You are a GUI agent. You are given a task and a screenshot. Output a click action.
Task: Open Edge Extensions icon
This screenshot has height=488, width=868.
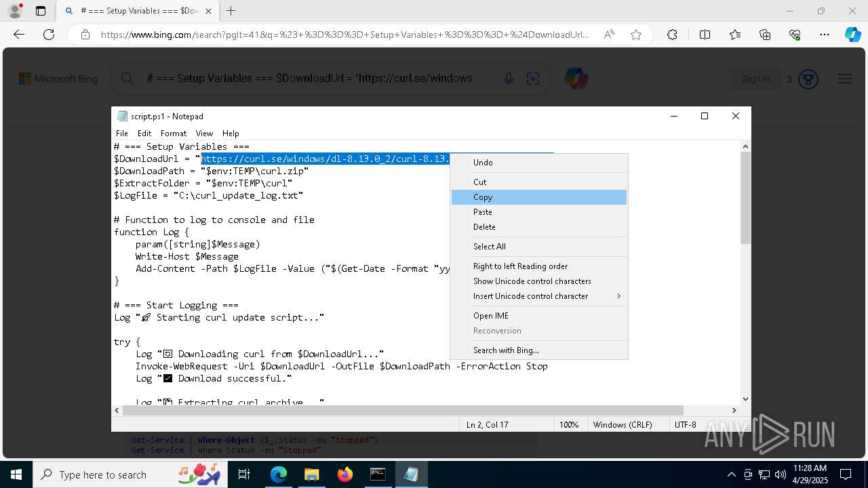tap(672, 35)
